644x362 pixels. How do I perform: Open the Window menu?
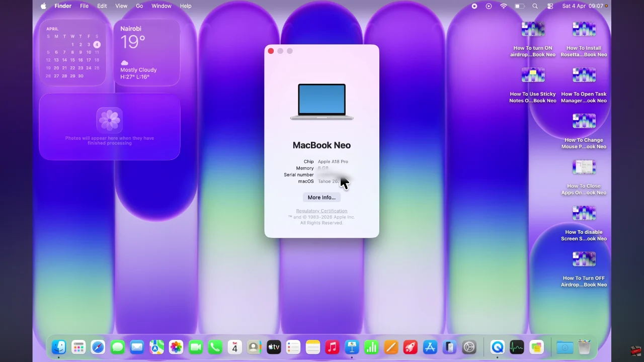pyautogui.click(x=161, y=6)
